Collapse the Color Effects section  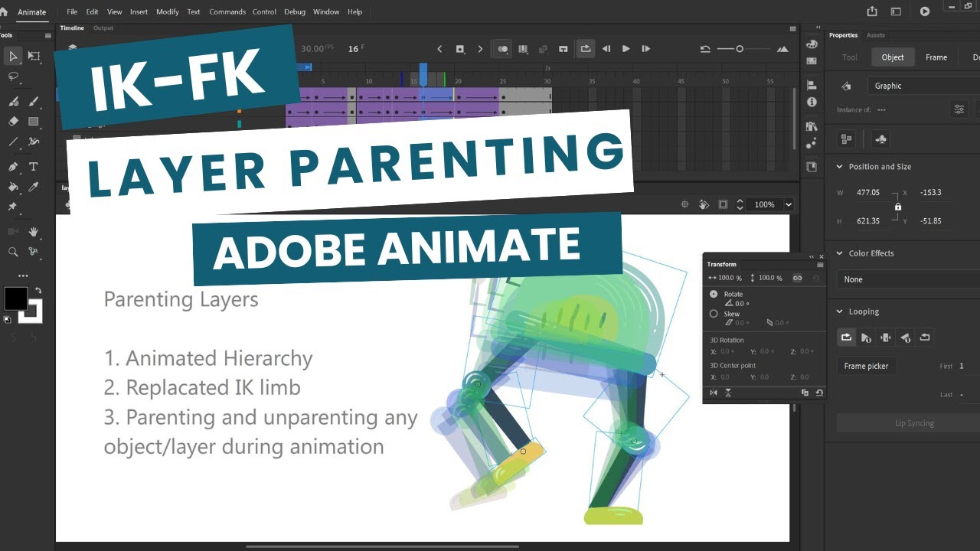[839, 253]
